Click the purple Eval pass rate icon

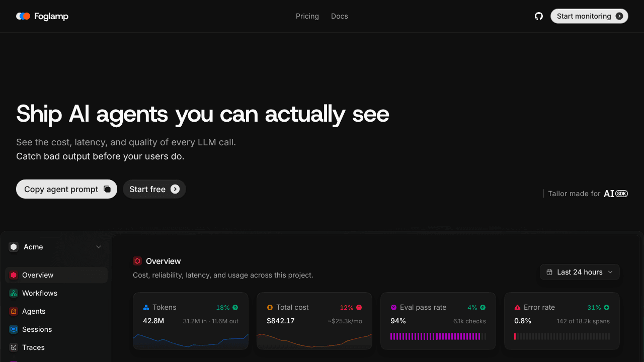[393, 307]
